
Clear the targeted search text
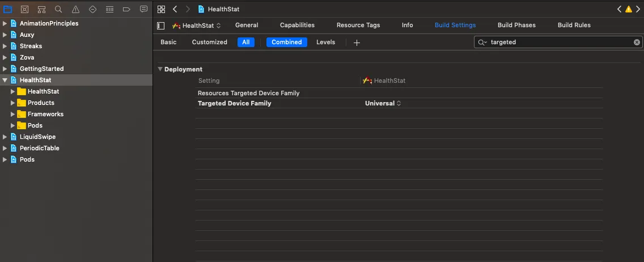637,42
